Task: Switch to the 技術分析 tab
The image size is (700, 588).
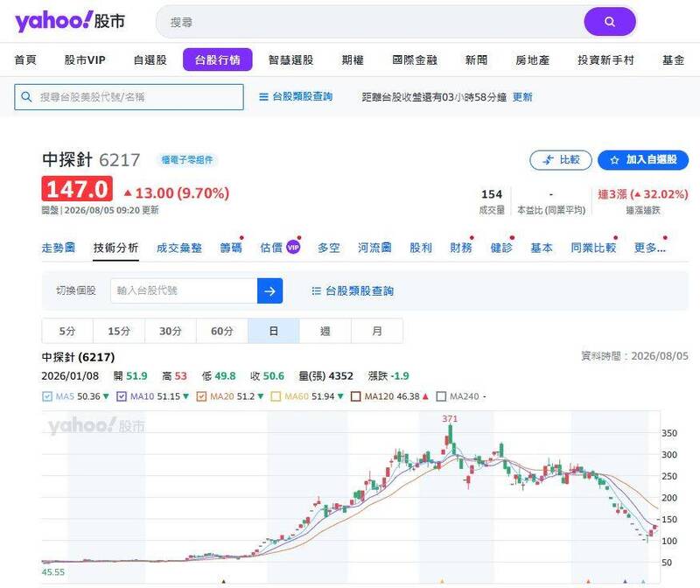Action: click(x=116, y=248)
